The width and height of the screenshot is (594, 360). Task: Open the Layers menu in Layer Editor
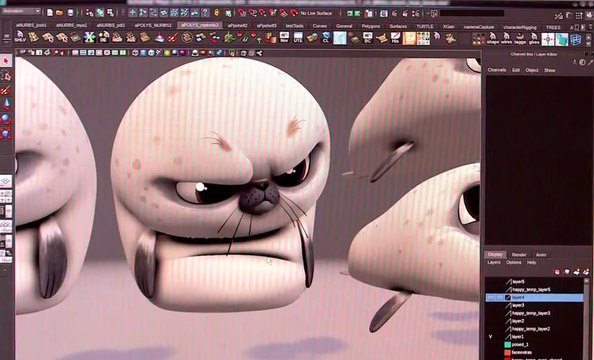[x=494, y=262]
